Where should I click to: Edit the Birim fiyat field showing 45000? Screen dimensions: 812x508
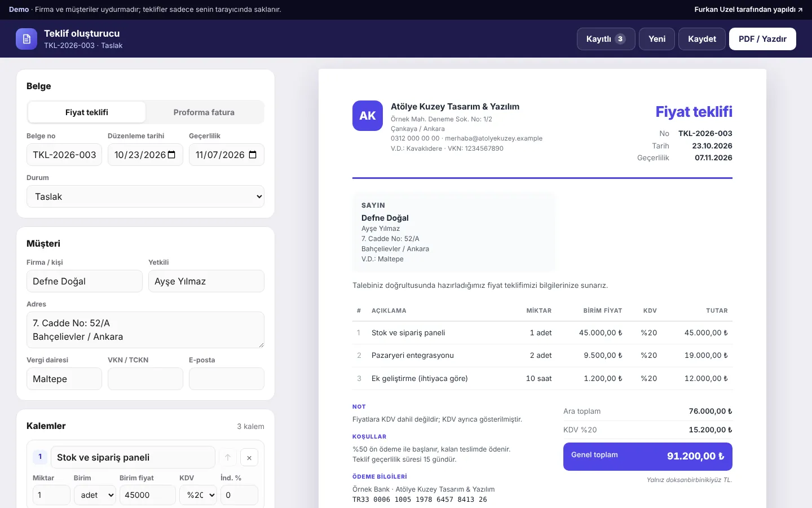coord(148,495)
